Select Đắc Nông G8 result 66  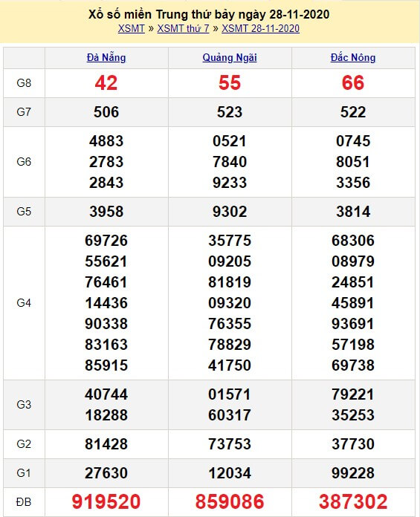pos(353,82)
